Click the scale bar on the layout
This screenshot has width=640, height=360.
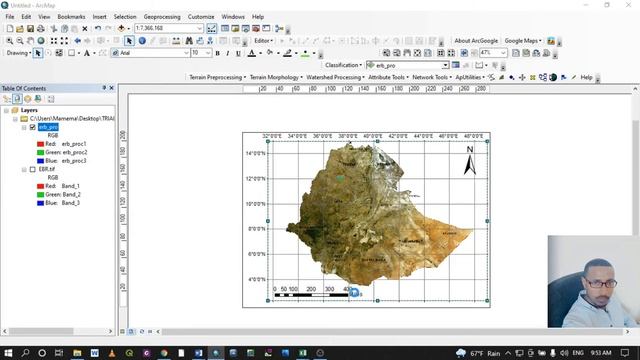point(317,291)
